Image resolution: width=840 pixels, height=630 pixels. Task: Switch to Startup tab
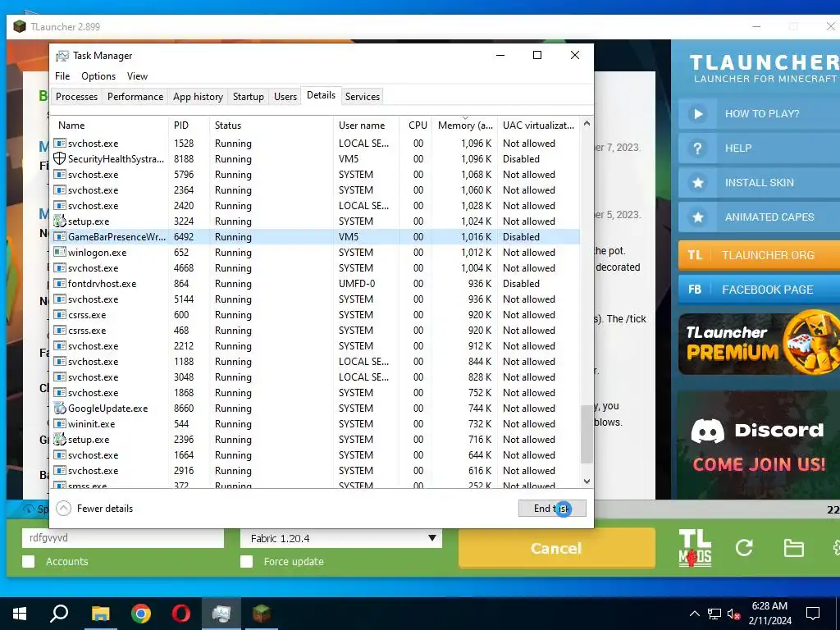tap(248, 97)
